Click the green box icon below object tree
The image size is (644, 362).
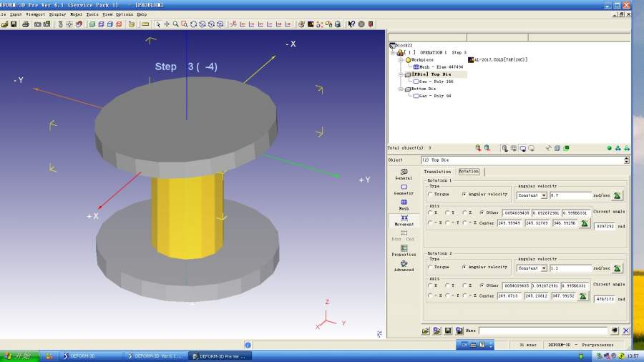(x=567, y=148)
